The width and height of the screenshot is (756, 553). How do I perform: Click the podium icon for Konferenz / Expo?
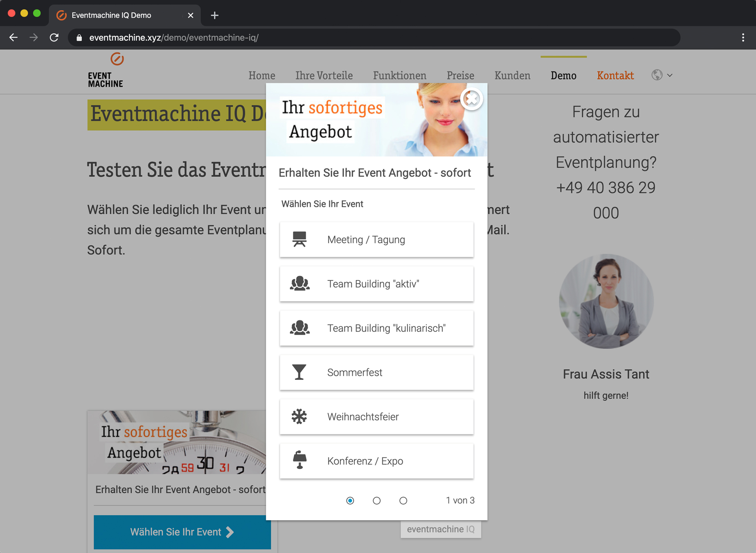click(299, 460)
